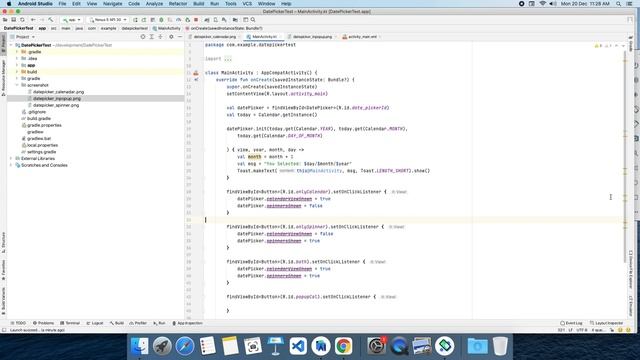Open Safari in the Dock
The width and height of the screenshot is (640, 360).
click(x=185, y=346)
